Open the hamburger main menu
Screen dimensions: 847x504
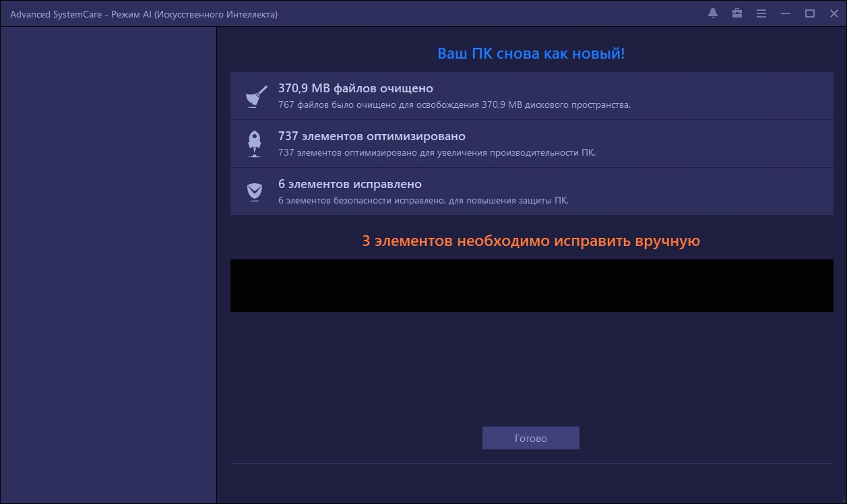coord(761,13)
